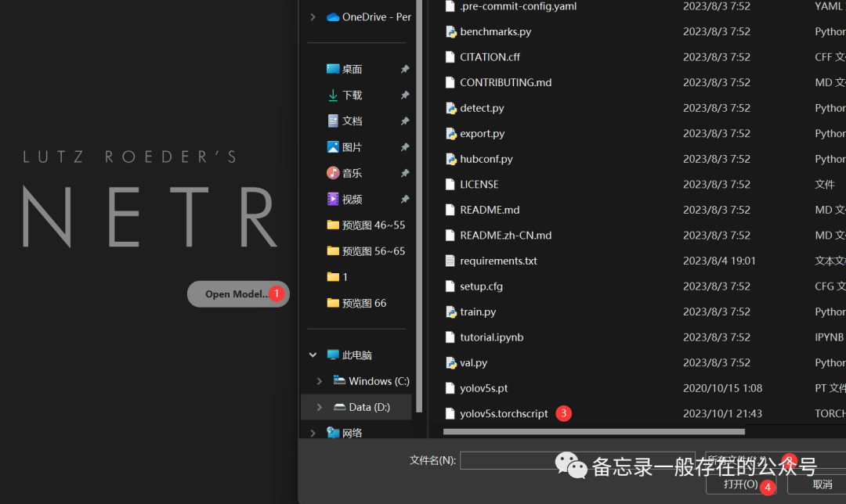Open the 音乐 music folder
The width and height of the screenshot is (846, 504).
(x=352, y=173)
